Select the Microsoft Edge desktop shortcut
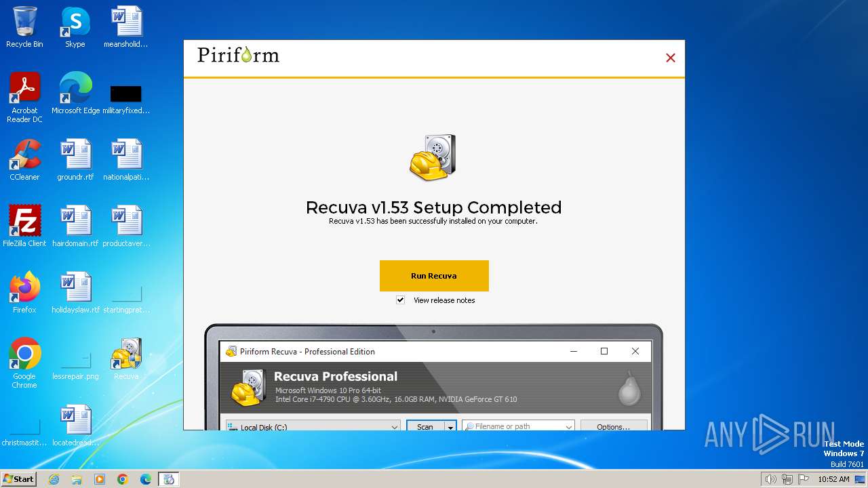 click(75, 94)
